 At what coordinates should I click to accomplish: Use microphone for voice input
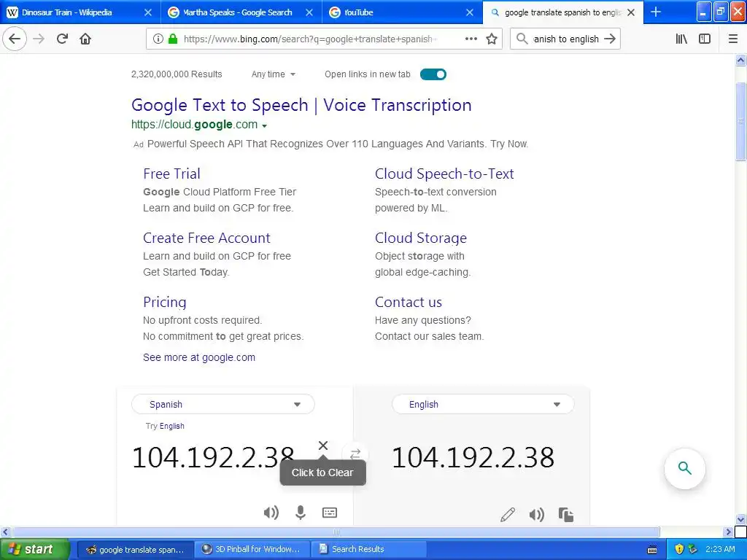point(300,513)
